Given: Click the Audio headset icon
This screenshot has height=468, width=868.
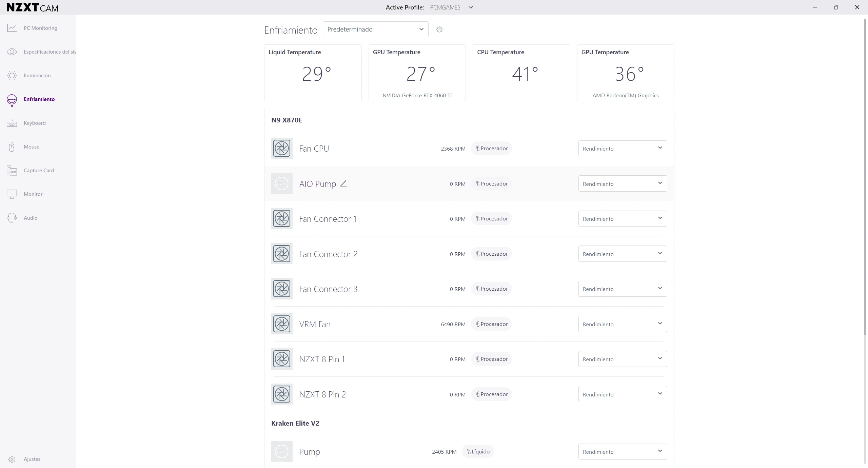Looking at the screenshot, I should click(x=12, y=218).
